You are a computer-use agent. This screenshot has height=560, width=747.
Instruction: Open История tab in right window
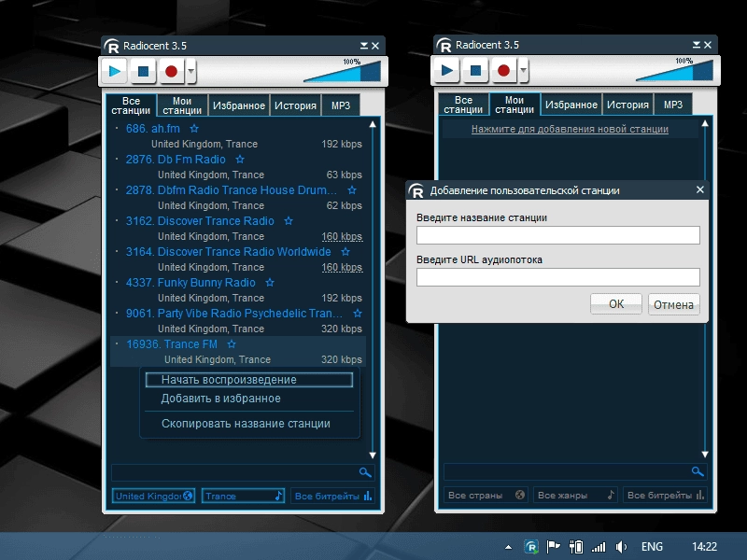point(627,105)
